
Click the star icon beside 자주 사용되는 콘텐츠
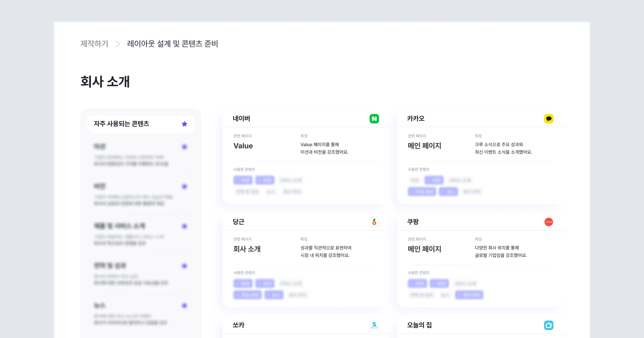tap(184, 123)
